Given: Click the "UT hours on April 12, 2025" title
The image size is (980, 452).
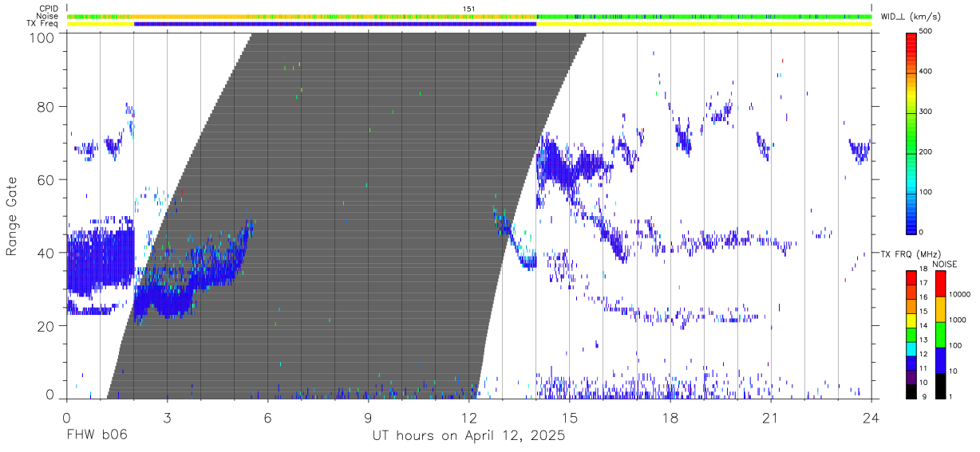Looking at the screenshot, I should (x=468, y=436).
